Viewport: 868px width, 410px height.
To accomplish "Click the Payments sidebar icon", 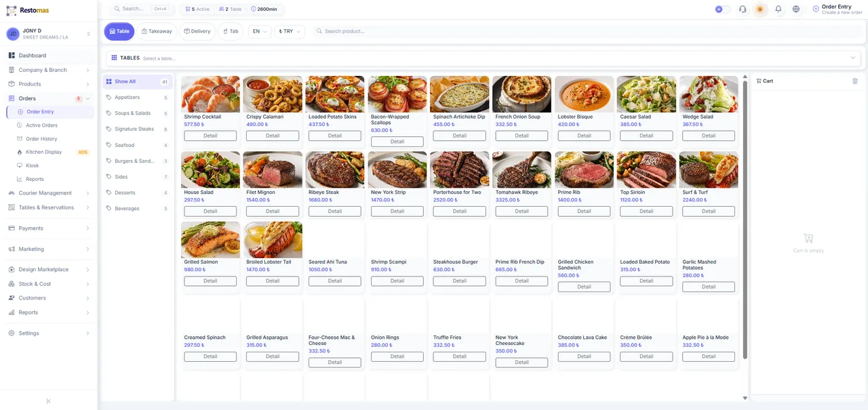I will (x=12, y=228).
